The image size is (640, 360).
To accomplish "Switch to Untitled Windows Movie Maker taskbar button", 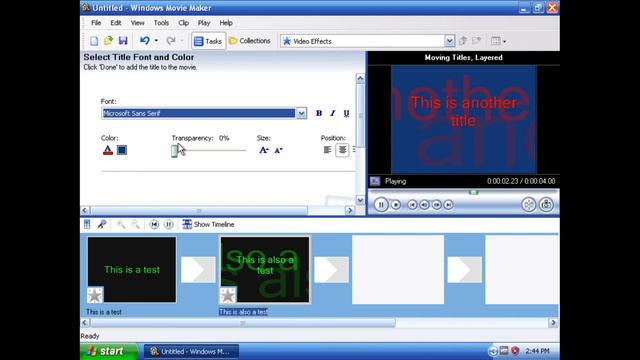I will [x=191, y=351].
